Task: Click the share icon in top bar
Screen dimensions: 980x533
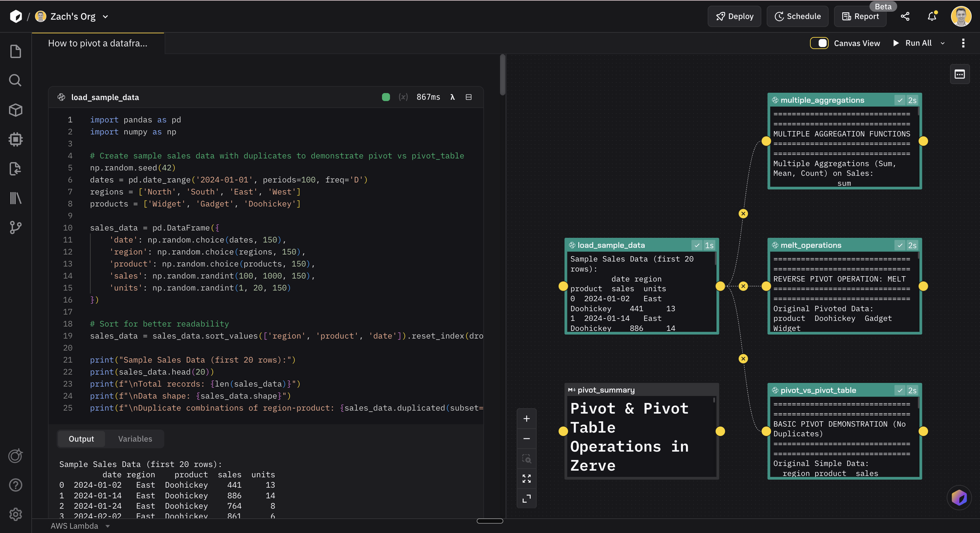Action: tap(905, 16)
